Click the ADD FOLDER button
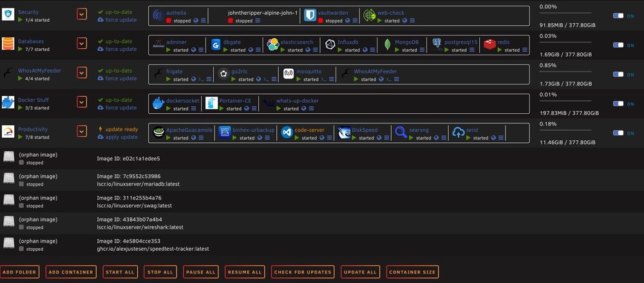The image size is (644, 283). (20, 272)
